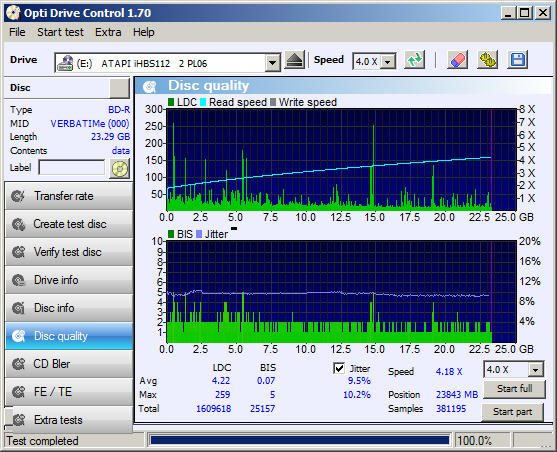Uncheck the Jitter checkbox

coord(339,368)
